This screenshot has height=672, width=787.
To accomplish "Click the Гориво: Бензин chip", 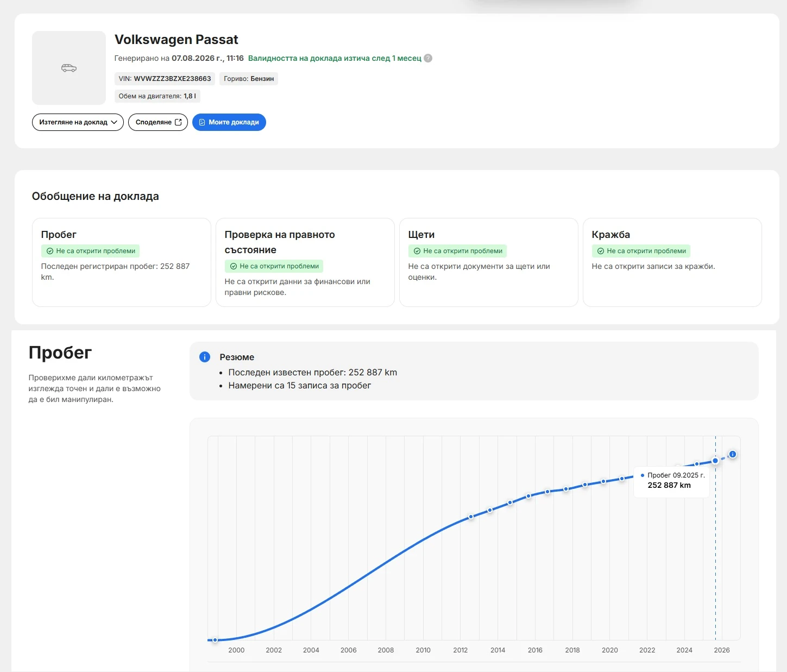I will [x=249, y=79].
